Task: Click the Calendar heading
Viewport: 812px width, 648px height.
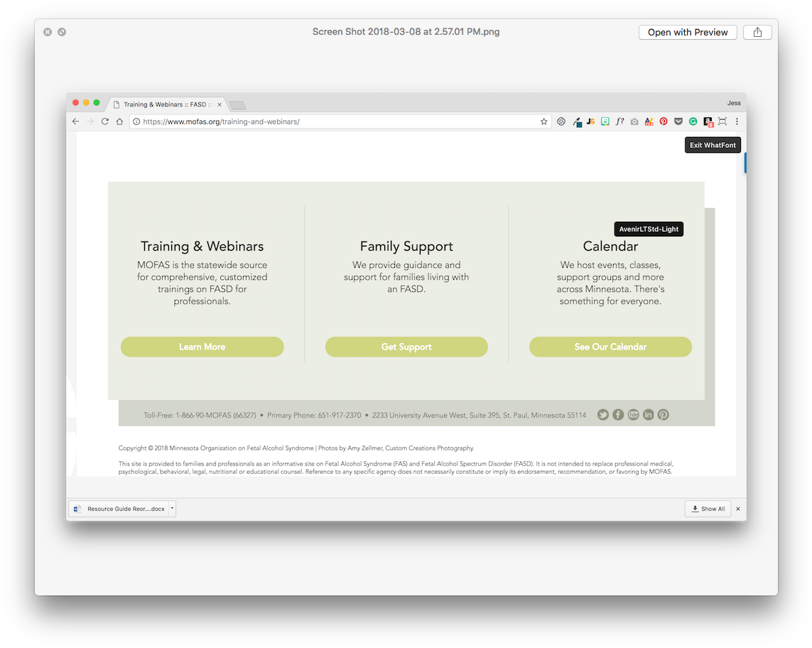Action: click(610, 246)
